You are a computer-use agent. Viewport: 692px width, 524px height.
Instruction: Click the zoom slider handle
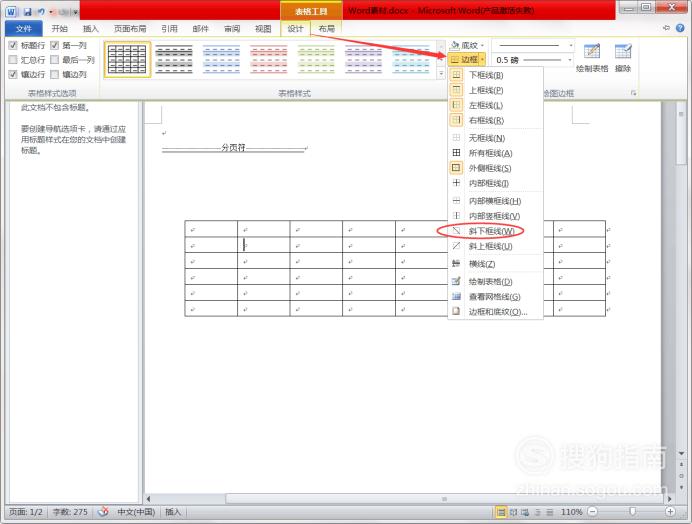632,511
